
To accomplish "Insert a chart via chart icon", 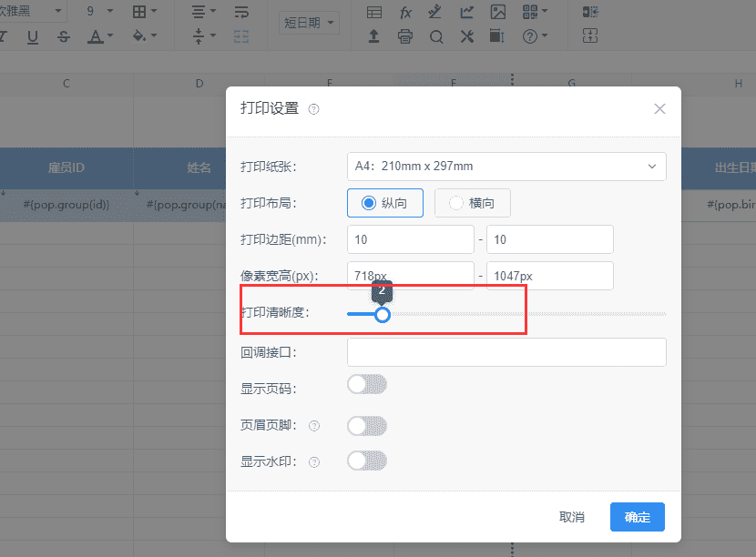I will 466,12.
